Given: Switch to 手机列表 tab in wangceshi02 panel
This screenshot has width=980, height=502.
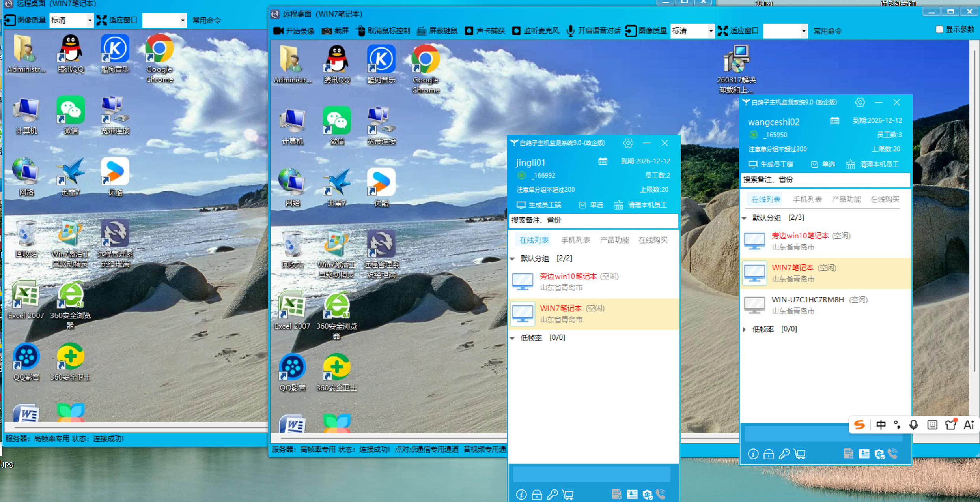Looking at the screenshot, I should coord(807,199).
